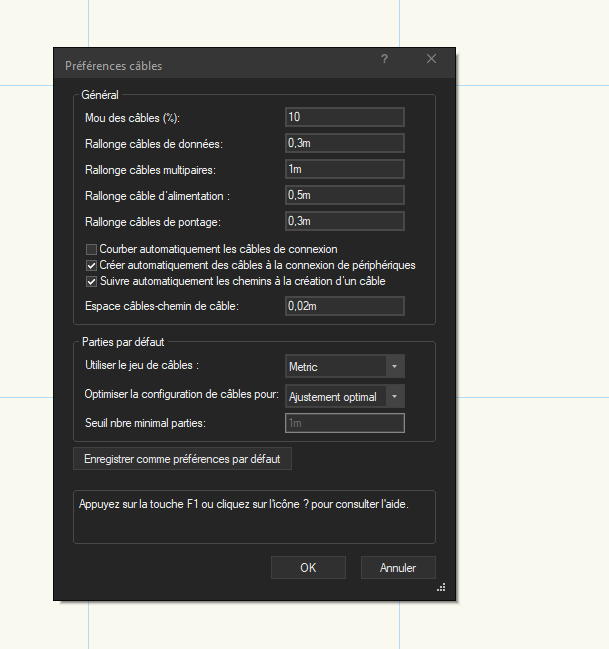Confirm the dialog with OK
This screenshot has height=649, width=609.
[x=308, y=567]
